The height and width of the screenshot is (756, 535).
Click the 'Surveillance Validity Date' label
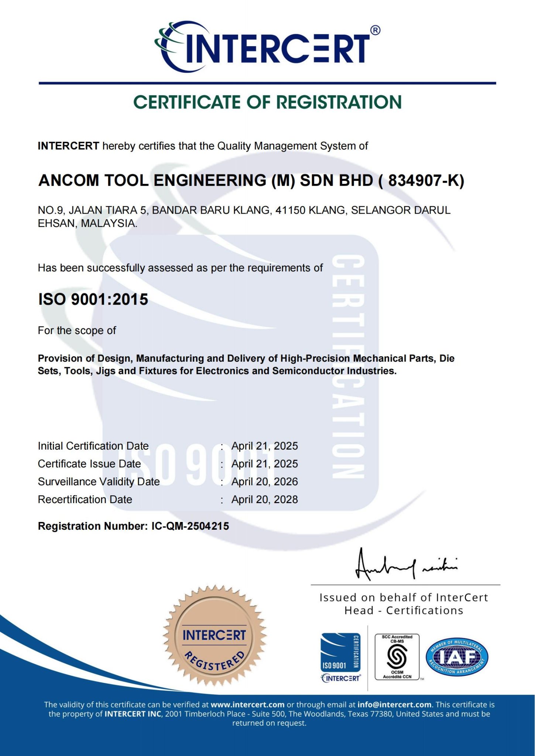click(x=99, y=482)
